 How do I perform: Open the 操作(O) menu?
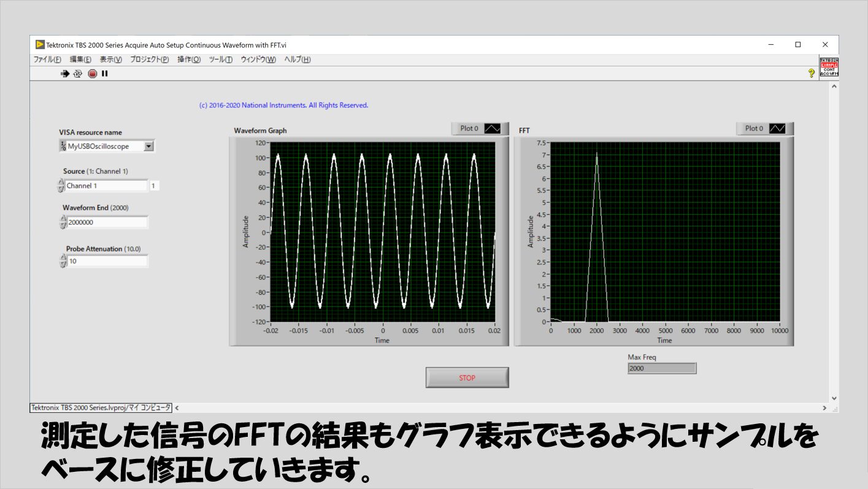[189, 60]
